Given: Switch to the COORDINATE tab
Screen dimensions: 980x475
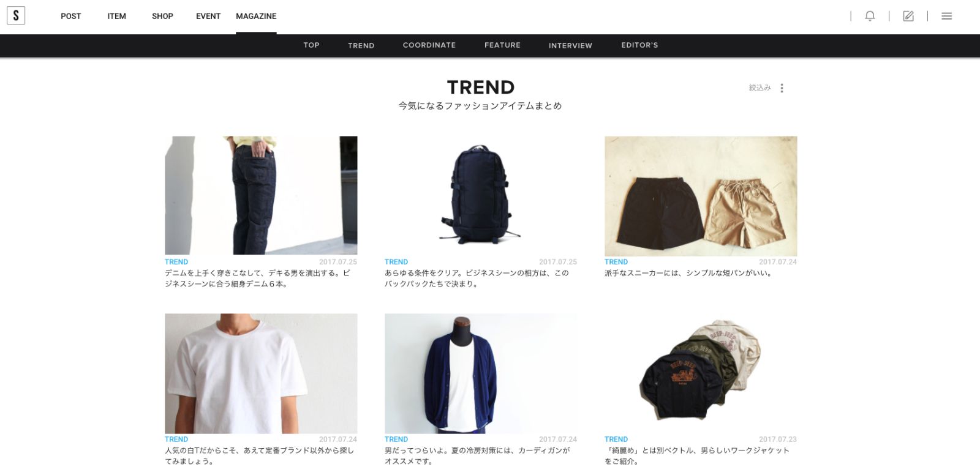Looking at the screenshot, I should 429,45.
